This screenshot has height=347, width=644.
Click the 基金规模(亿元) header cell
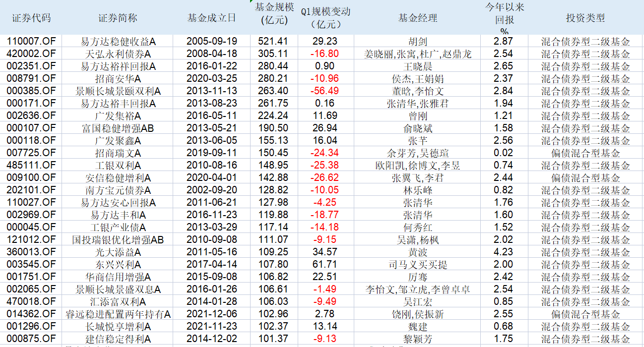tap(274, 14)
